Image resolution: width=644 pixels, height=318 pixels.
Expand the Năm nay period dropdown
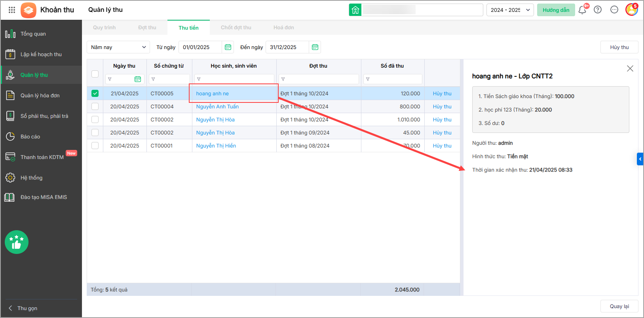[x=118, y=47]
